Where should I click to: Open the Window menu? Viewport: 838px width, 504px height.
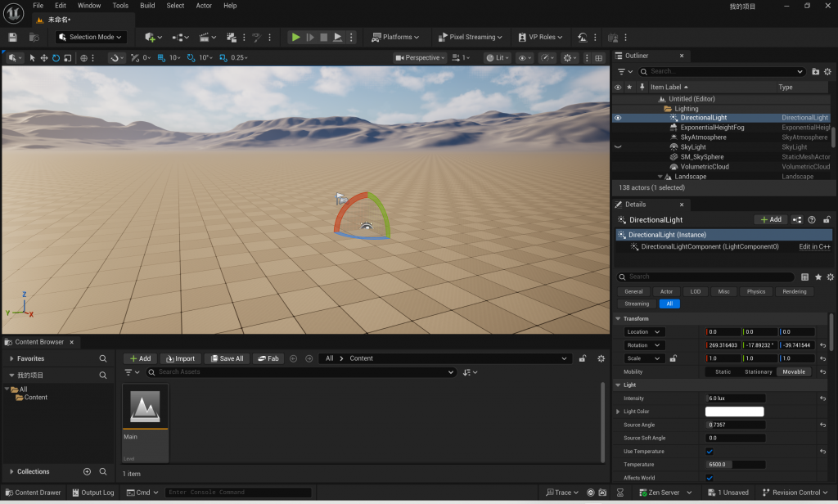[89, 6]
